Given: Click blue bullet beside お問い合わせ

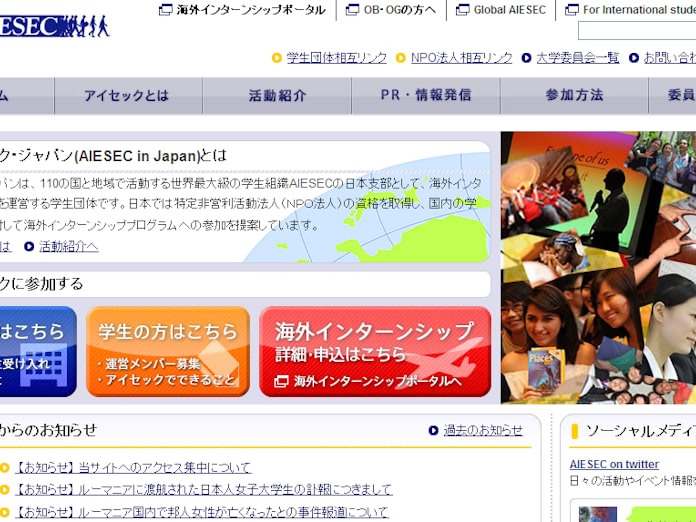Looking at the screenshot, I should 634,58.
